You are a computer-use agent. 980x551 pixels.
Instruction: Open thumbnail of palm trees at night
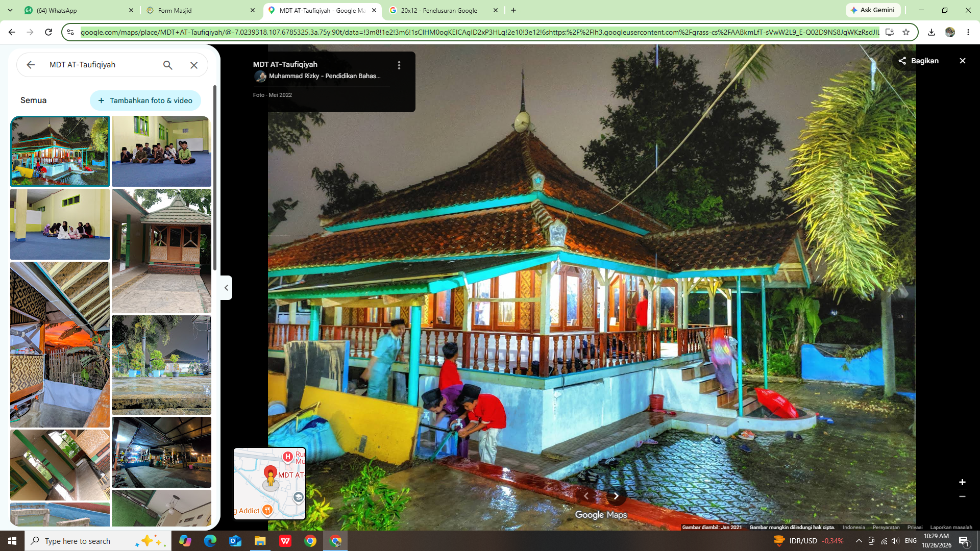click(x=161, y=365)
